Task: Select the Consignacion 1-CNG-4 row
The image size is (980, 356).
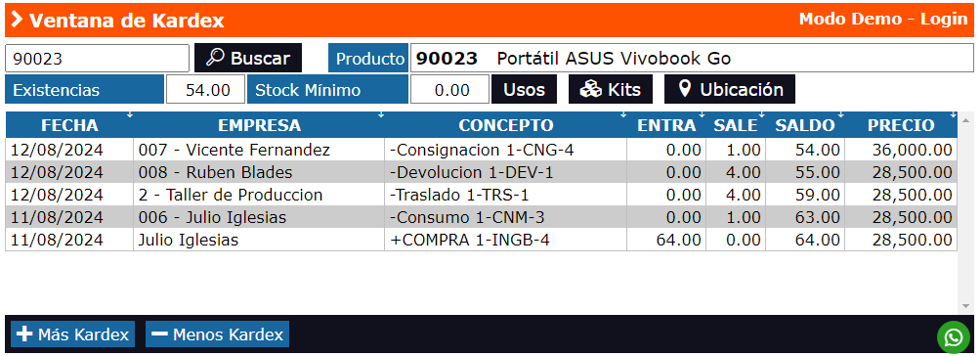Action: coord(482,151)
